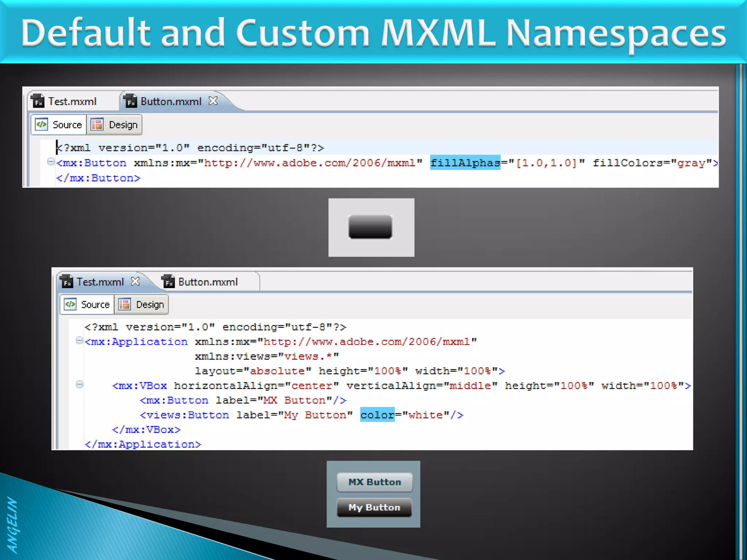The height and width of the screenshot is (560, 747).
Task: Click the Design layout icon in upper editor
Action: coord(97,125)
